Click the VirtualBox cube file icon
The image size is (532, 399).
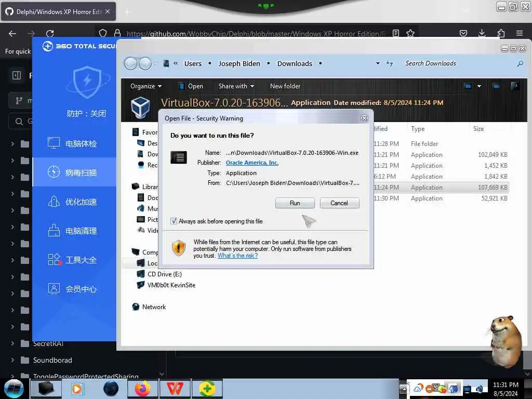coord(140,107)
